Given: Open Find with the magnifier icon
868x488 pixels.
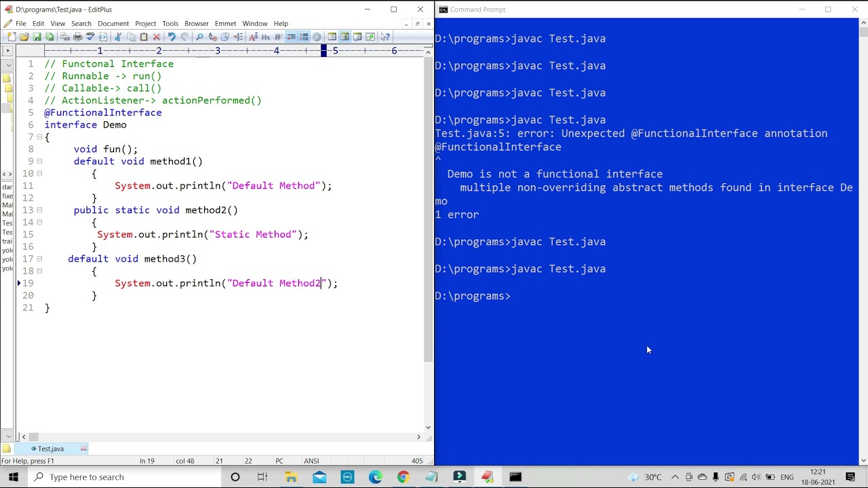Looking at the screenshot, I should coord(199,37).
